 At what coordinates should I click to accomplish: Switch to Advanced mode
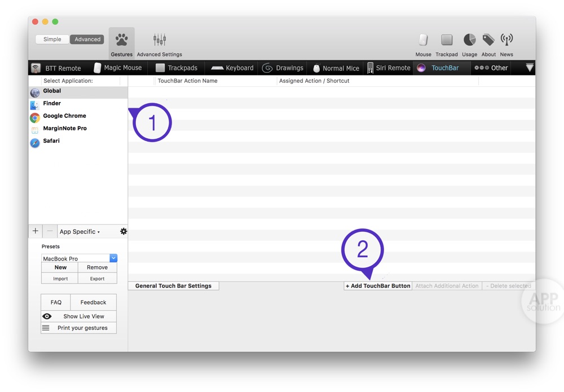point(87,39)
